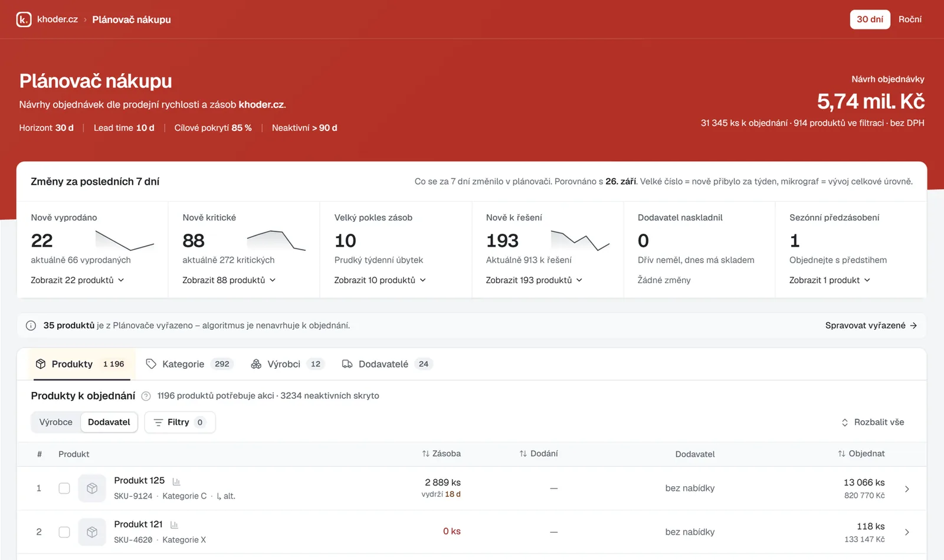Open Produkt 125 row arrow
The height and width of the screenshot is (560, 944).
(x=907, y=489)
